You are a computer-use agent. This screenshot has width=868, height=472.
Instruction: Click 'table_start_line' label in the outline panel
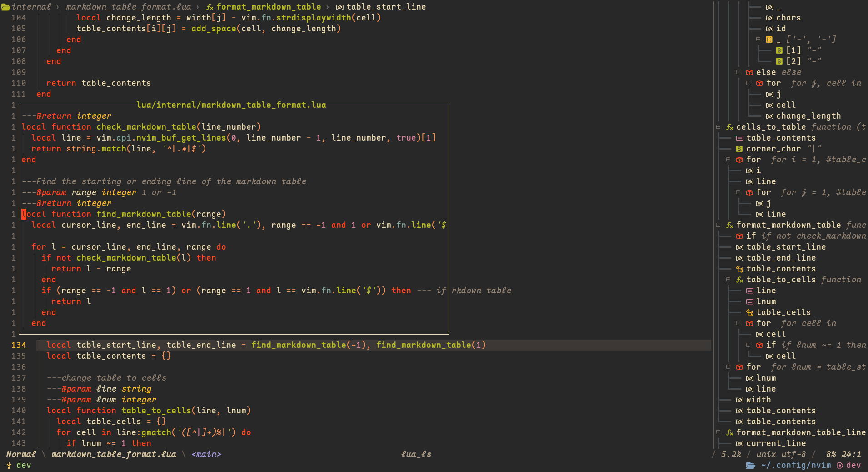(x=786, y=247)
